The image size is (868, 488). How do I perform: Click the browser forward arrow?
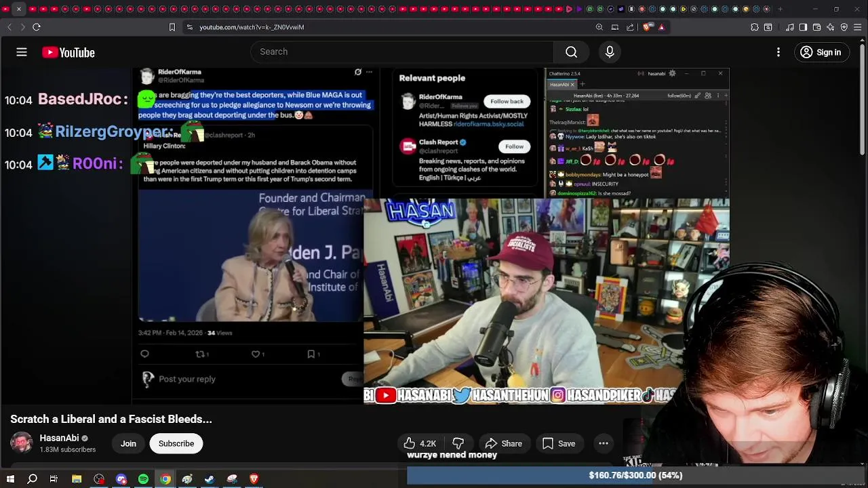tap(22, 27)
